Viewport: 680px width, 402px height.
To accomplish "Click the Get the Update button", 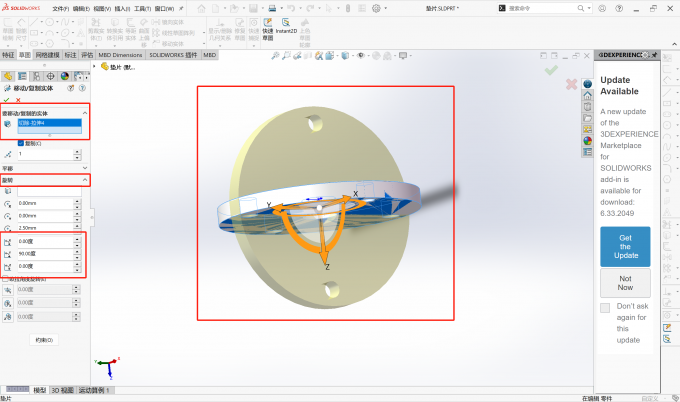I will click(625, 247).
